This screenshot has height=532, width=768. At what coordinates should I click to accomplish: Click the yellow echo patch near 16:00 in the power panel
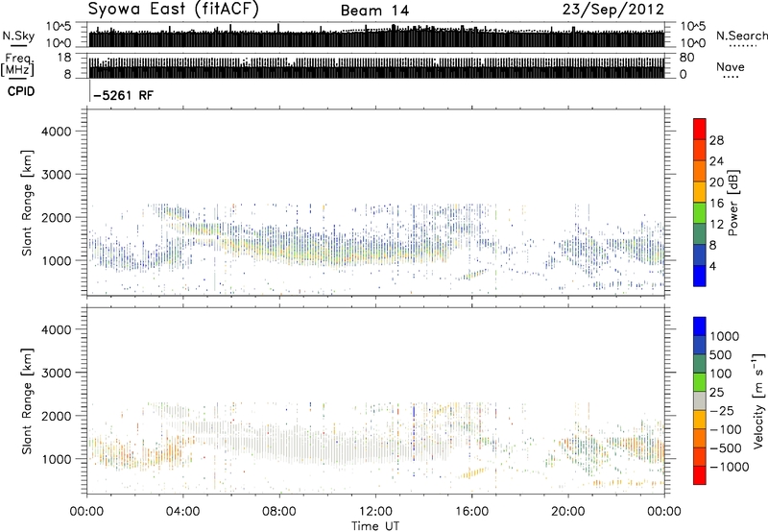(x=471, y=276)
